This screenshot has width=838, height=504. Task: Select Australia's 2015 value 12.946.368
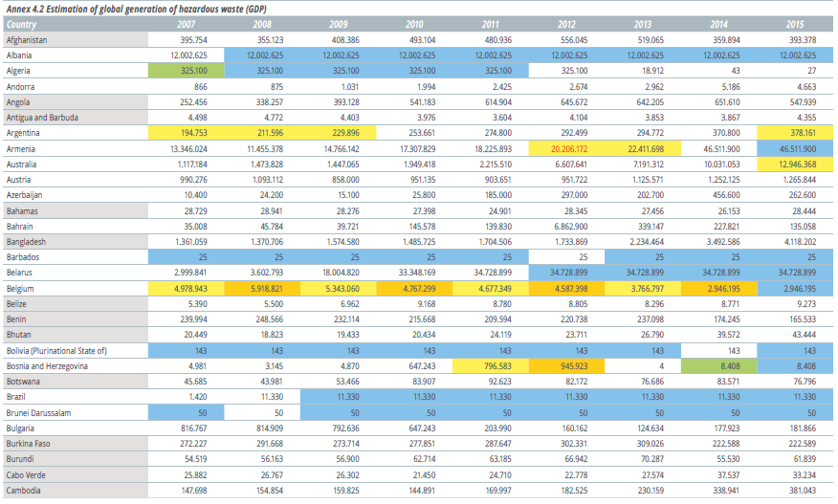tap(797, 164)
